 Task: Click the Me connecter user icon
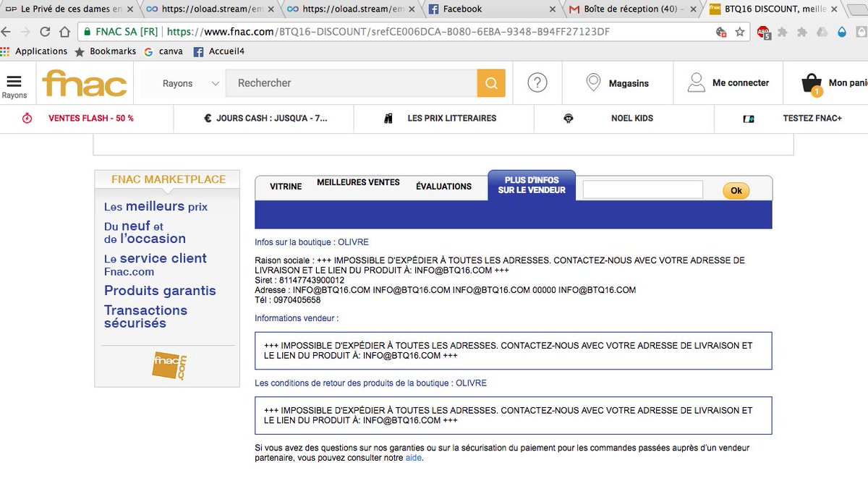pyautogui.click(x=696, y=82)
